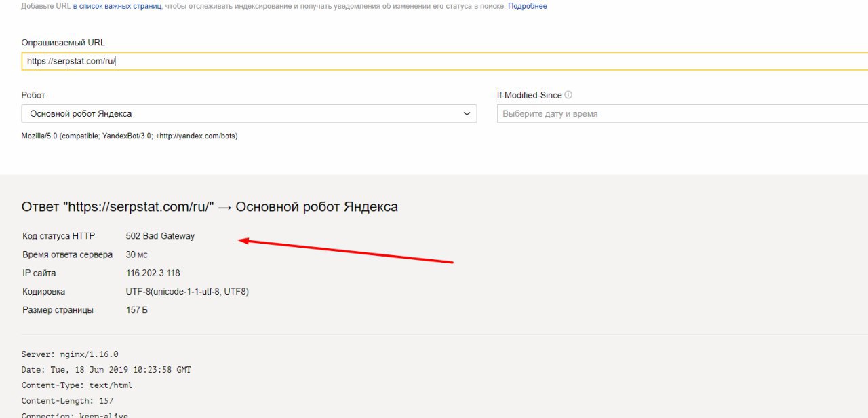The height and width of the screenshot is (418, 868).
Task: Select the page size value '157 Б'
Action: (136, 310)
